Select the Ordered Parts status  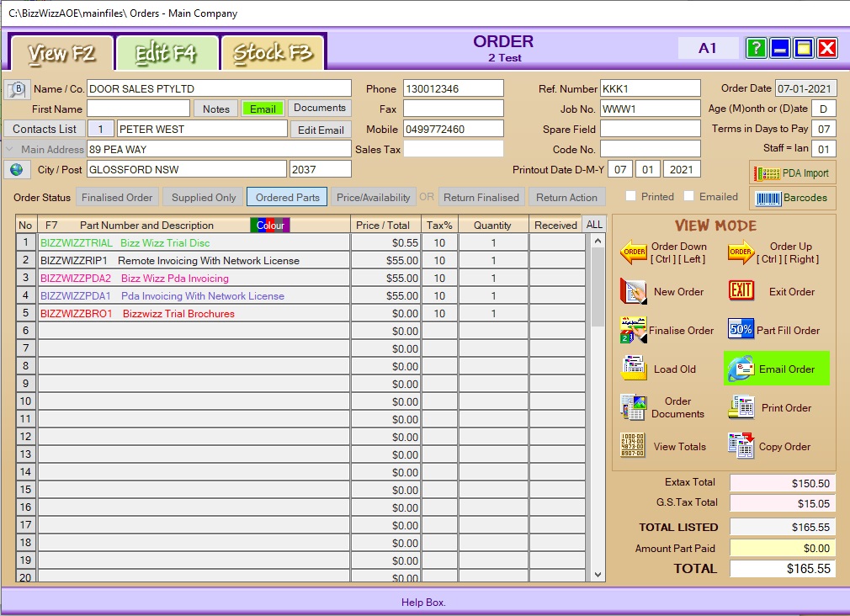click(287, 198)
